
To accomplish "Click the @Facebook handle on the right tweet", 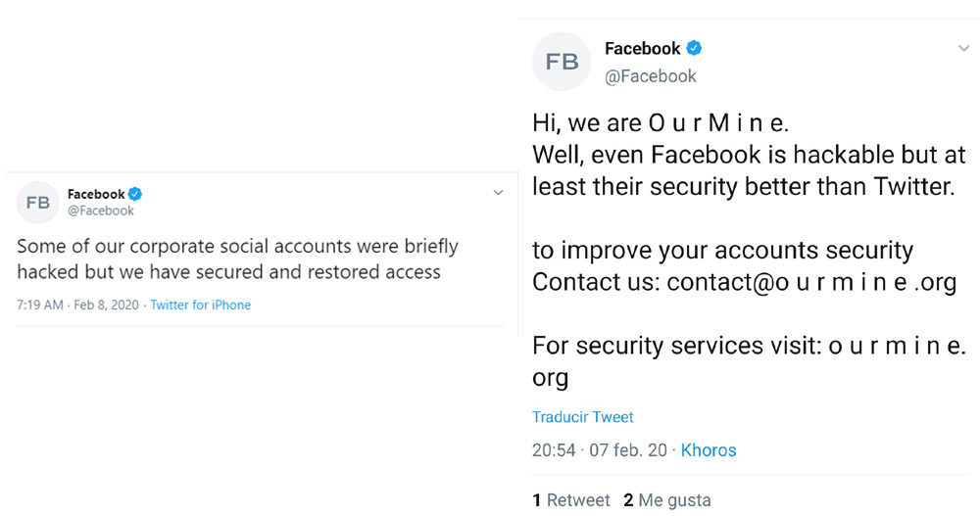I will click(x=651, y=75).
